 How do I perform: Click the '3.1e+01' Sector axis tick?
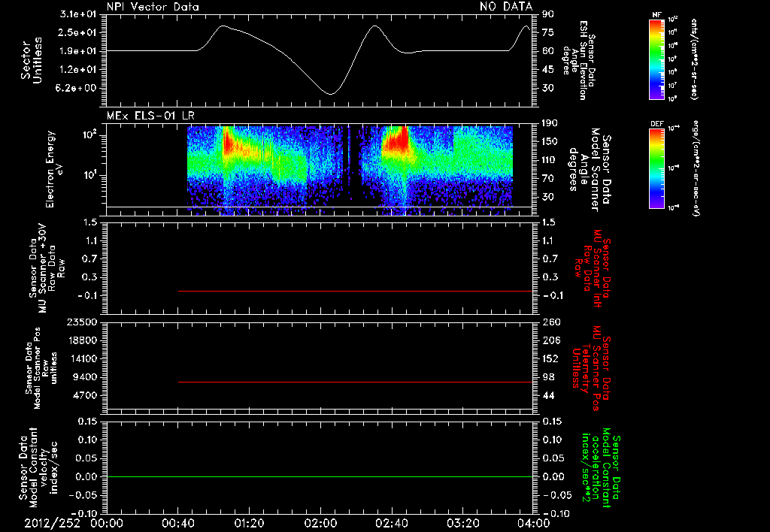coord(78,14)
